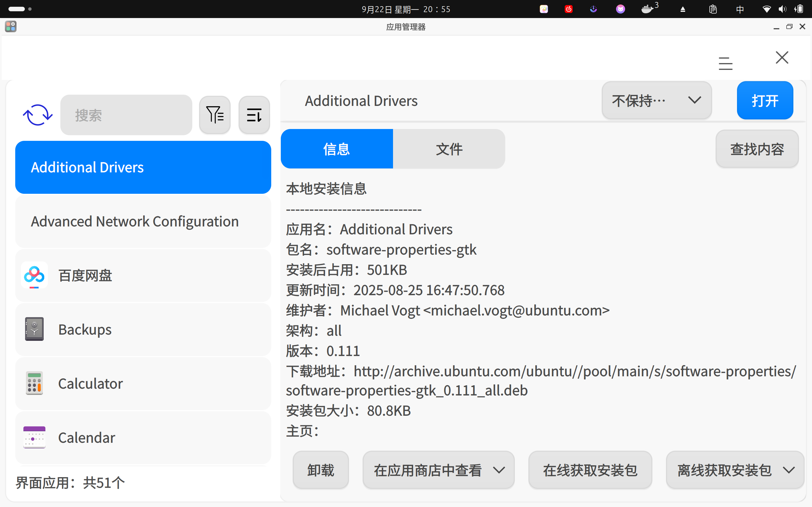Click the large X close panel icon

[x=782, y=58]
